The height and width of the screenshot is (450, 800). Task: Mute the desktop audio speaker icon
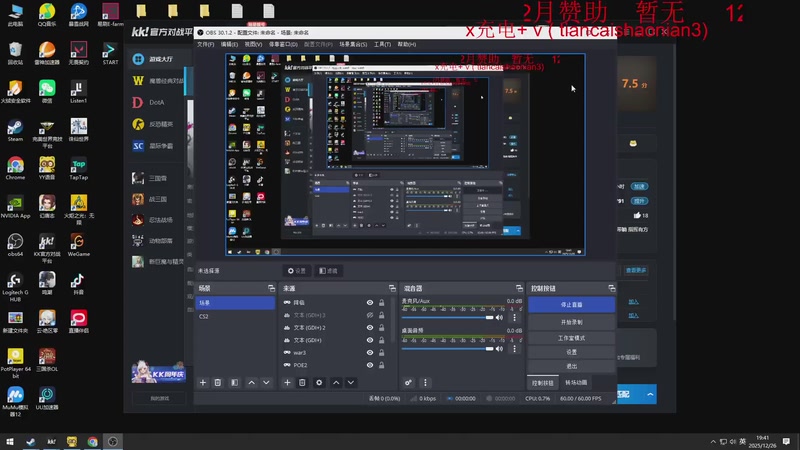click(x=499, y=349)
